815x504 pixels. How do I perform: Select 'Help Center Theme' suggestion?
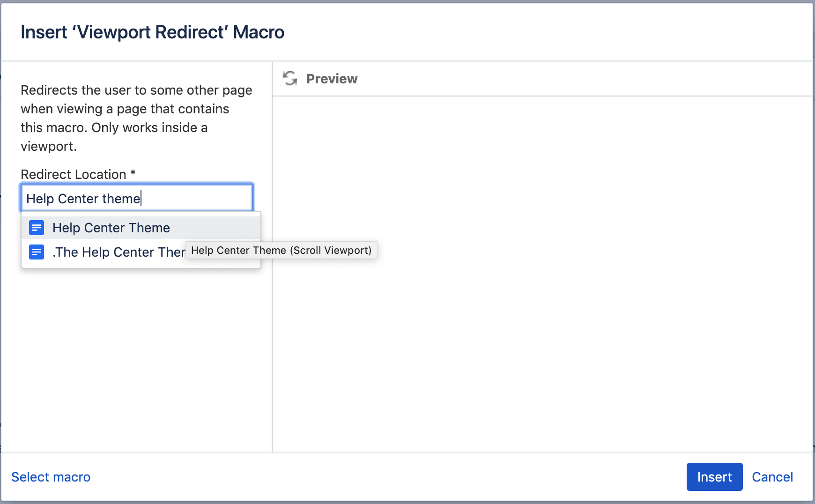tap(111, 228)
